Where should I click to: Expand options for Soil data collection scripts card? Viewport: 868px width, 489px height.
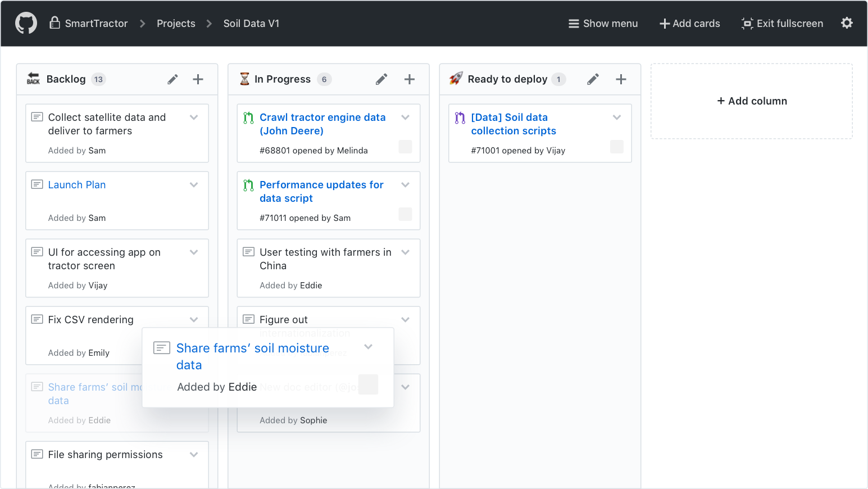click(x=617, y=117)
